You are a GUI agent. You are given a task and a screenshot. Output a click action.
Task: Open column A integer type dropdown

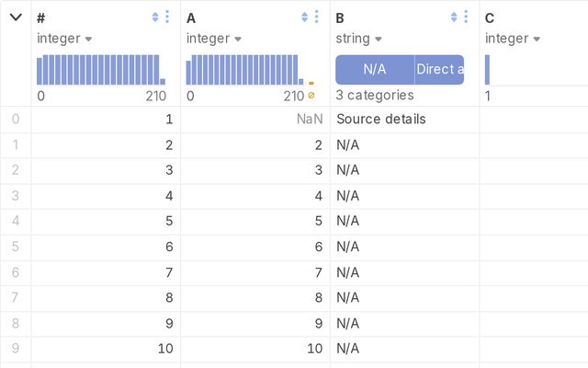pyautogui.click(x=214, y=39)
